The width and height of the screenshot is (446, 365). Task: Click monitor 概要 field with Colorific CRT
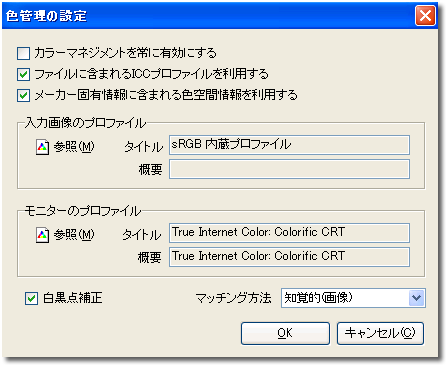tap(289, 257)
